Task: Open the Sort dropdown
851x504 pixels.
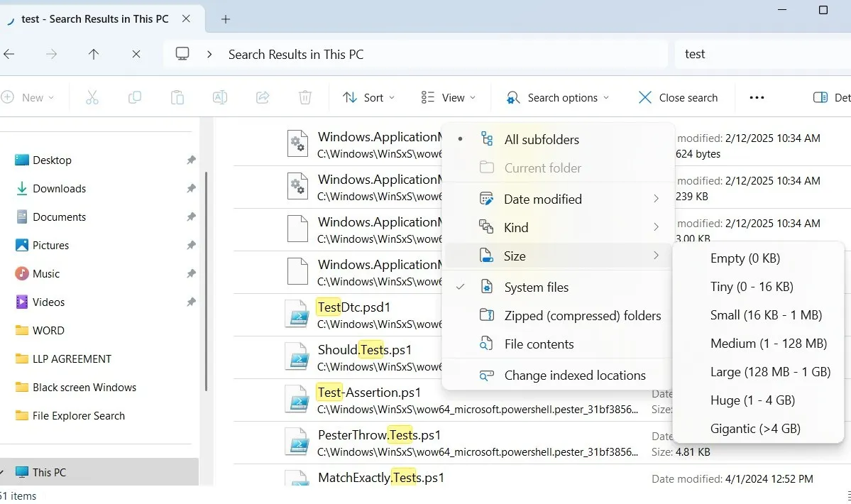Action: click(368, 97)
